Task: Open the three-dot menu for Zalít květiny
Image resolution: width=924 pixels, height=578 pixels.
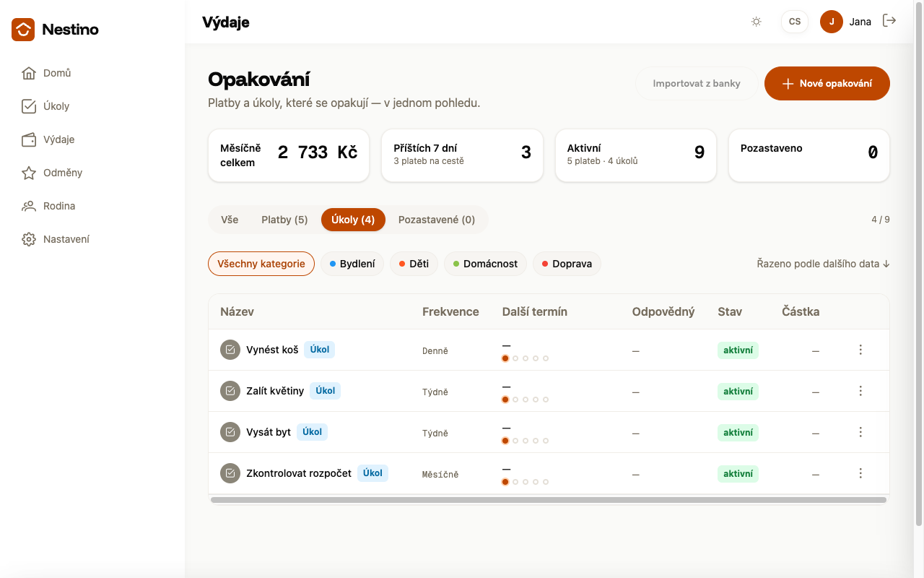Action: [860, 391]
